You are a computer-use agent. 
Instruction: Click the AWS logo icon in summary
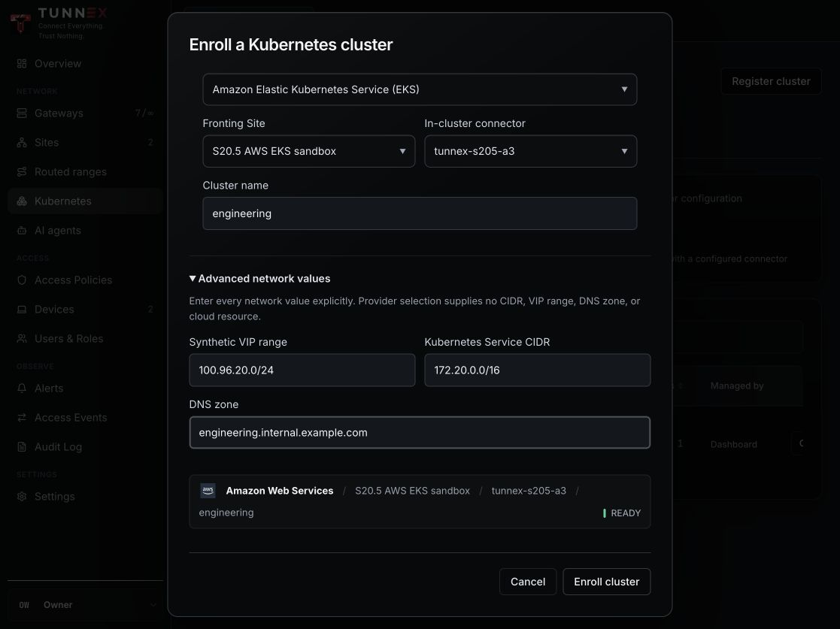[x=208, y=491]
